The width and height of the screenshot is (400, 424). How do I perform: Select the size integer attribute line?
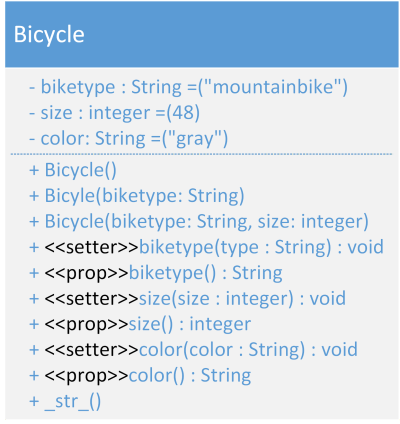tap(115, 113)
